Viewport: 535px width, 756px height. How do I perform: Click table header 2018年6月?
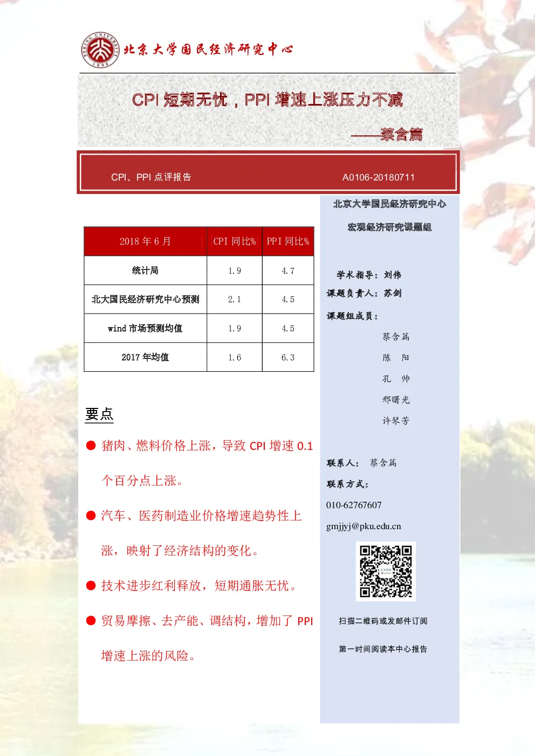(x=145, y=241)
